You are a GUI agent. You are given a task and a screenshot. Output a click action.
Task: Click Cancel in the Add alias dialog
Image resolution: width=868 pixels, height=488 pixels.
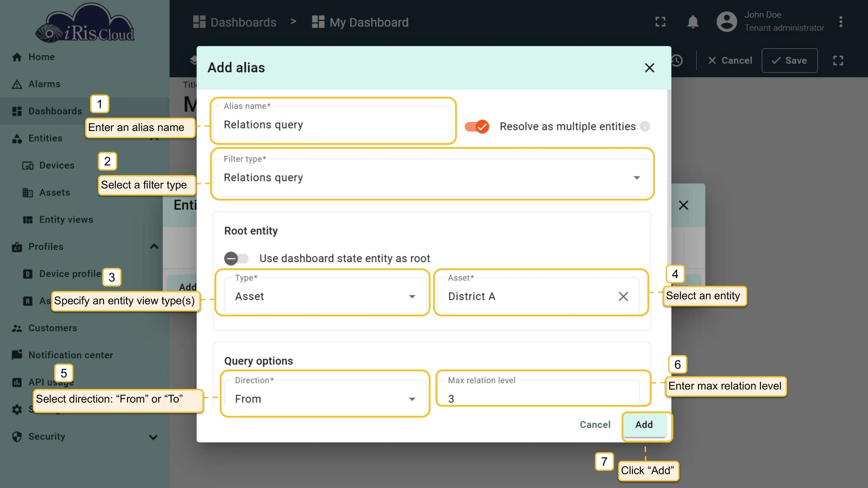tap(595, 425)
